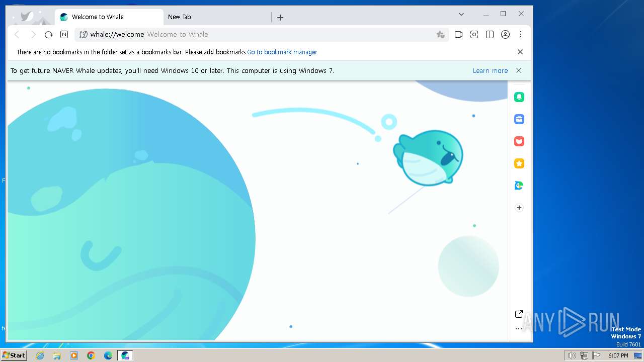Start the screen capture tool
The height and width of the screenshot is (362, 644).
(x=474, y=35)
